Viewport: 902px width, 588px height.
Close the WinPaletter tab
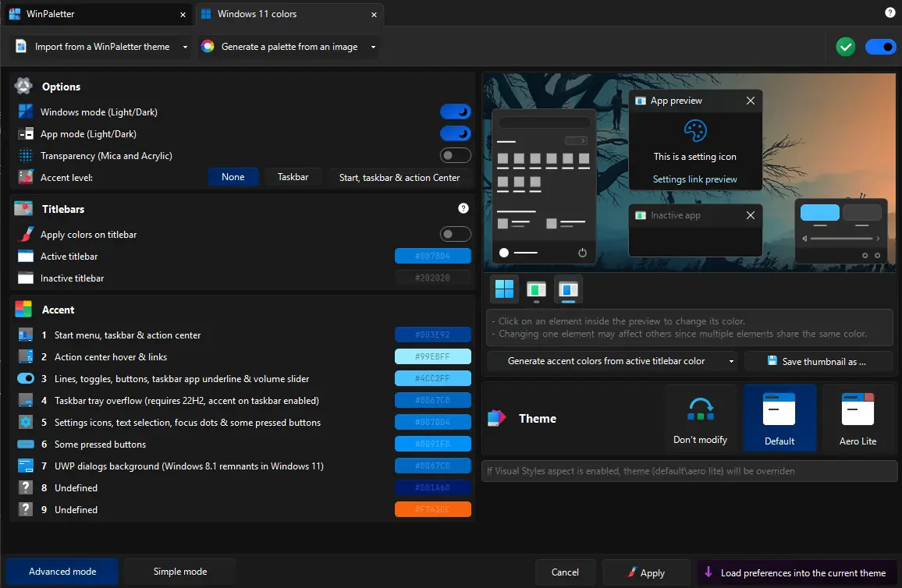click(183, 14)
